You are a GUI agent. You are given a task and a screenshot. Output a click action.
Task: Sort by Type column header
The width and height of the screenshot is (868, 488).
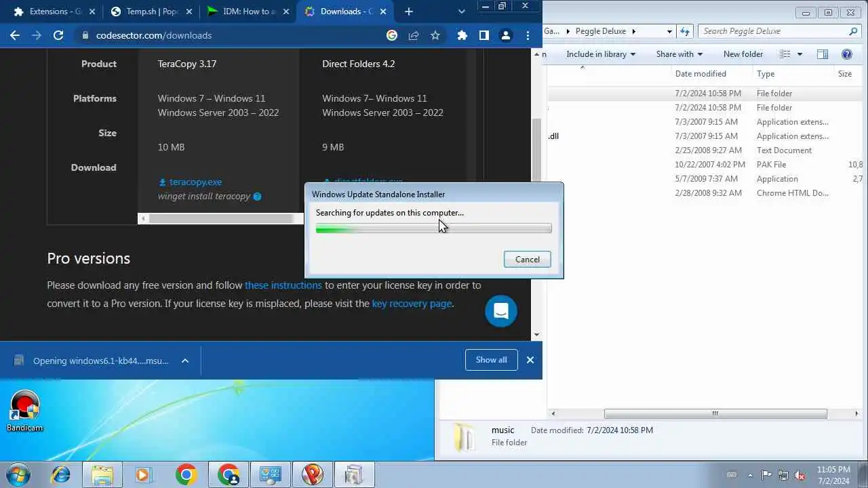click(766, 74)
